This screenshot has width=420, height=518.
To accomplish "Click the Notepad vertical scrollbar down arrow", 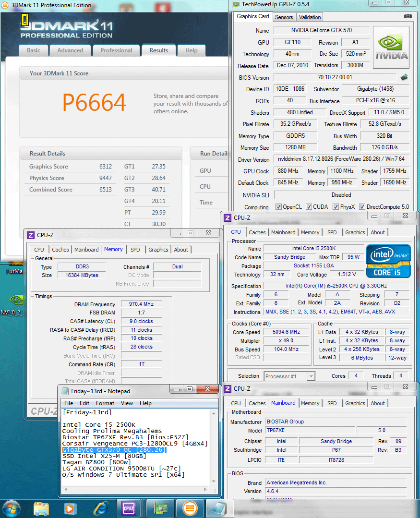I will (214, 482).
